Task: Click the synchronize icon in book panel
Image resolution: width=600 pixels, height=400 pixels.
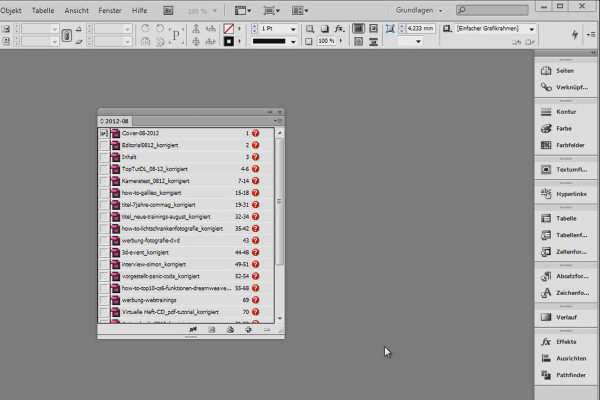Action: pos(193,330)
